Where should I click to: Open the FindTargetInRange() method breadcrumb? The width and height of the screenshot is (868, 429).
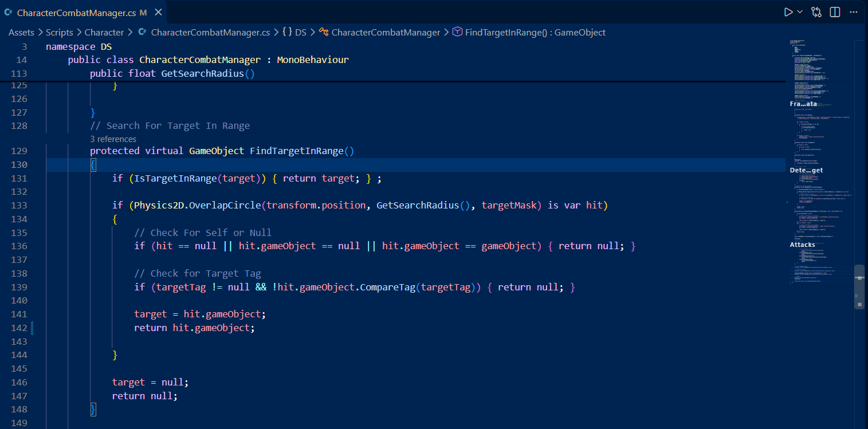click(535, 33)
